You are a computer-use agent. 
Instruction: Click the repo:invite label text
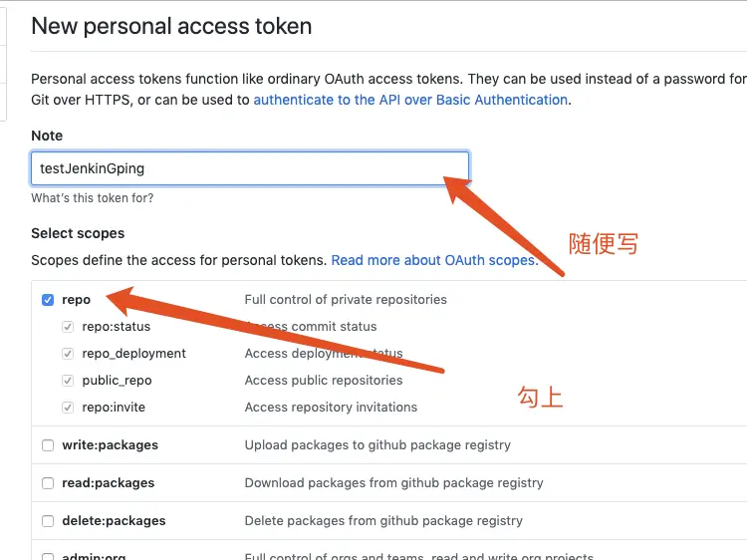tap(114, 408)
